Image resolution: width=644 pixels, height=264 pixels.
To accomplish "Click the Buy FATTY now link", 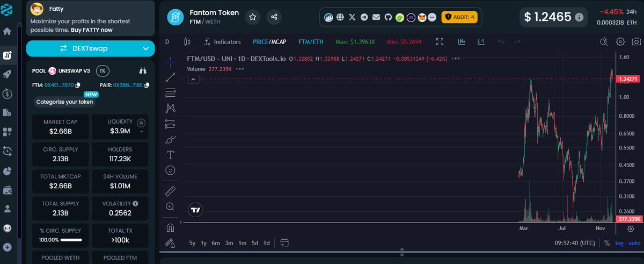I will point(91,30).
